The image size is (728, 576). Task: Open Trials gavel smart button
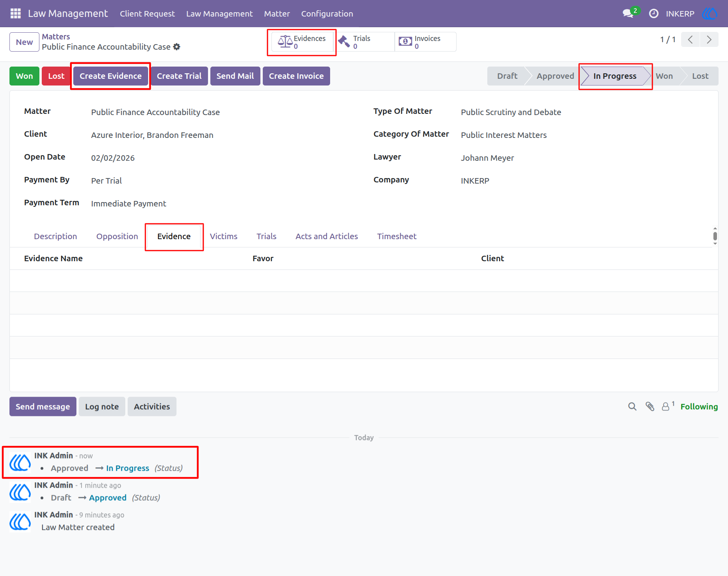(364, 42)
